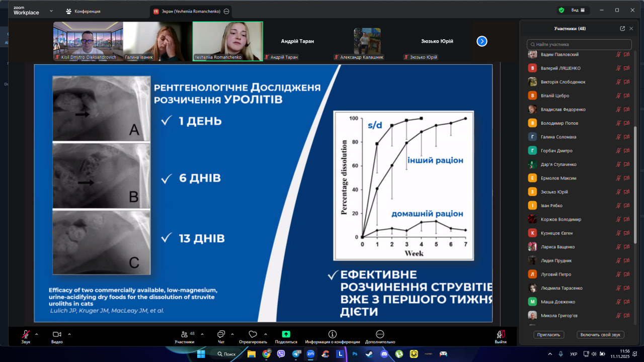
Task: Click the green encryption shield icon
Action: click(x=561, y=10)
